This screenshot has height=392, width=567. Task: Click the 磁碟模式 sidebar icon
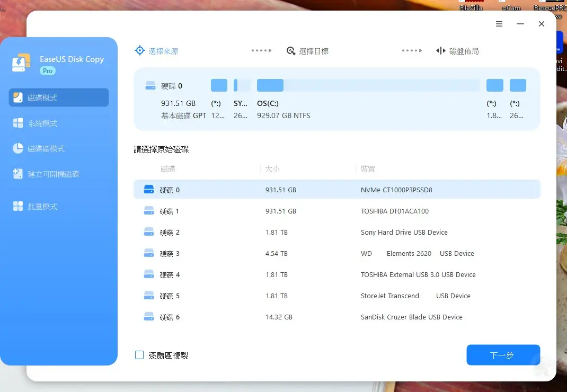[18, 97]
